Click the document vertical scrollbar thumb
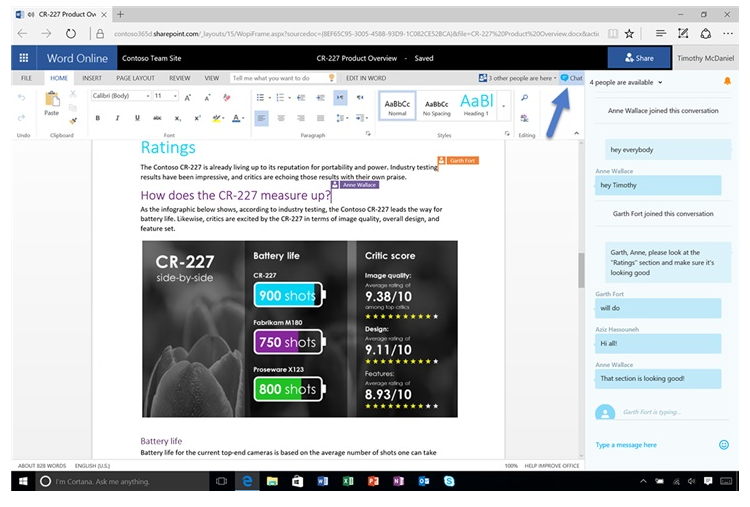 click(x=581, y=270)
